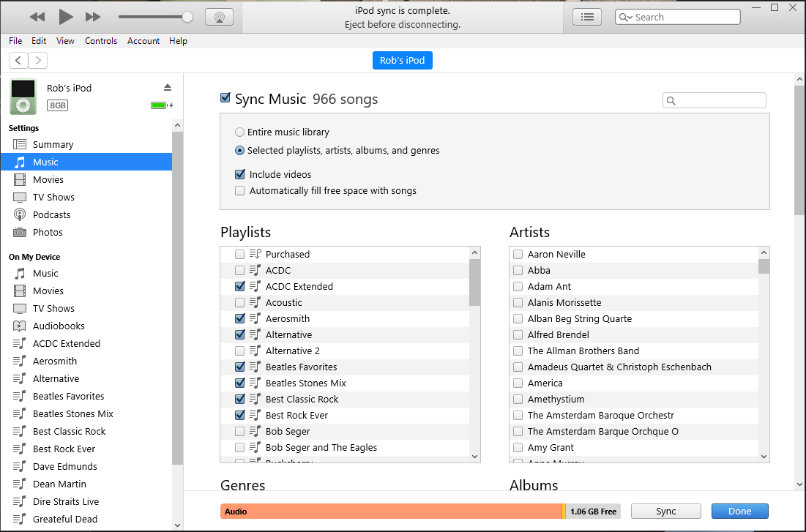
Task: Click Artists list scroll down arrow
Action: [x=764, y=457]
